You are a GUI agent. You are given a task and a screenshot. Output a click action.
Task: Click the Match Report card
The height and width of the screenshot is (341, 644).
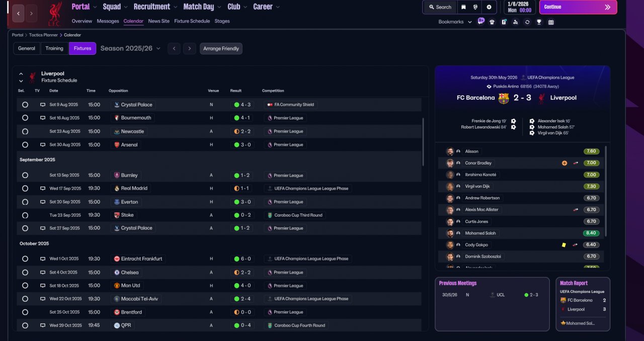point(583,304)
